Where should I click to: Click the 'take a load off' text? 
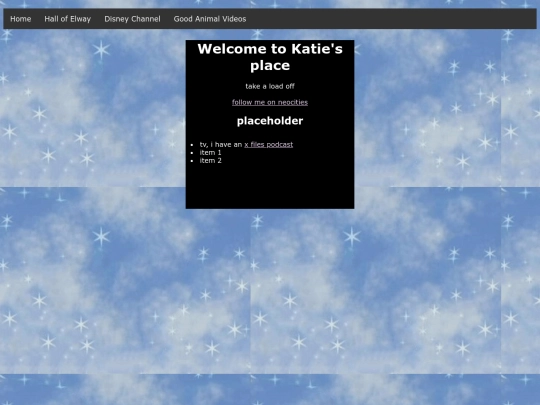[270, 86]
